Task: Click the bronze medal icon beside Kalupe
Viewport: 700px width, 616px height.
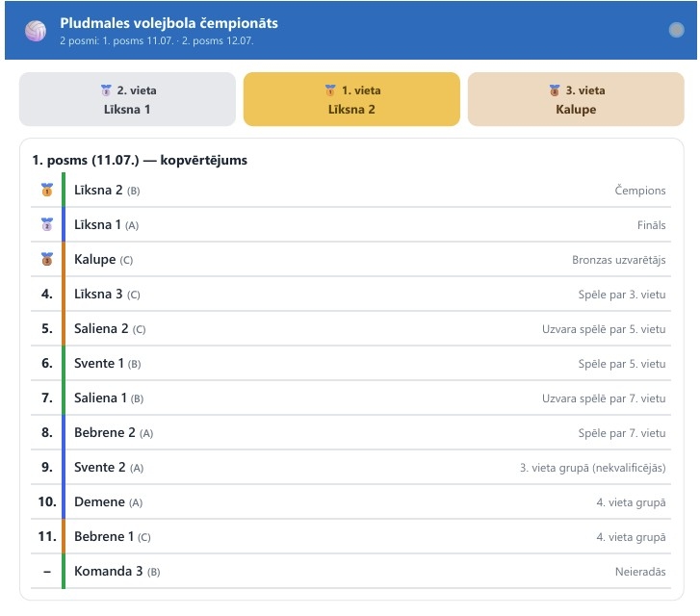Action: (47, 259)
